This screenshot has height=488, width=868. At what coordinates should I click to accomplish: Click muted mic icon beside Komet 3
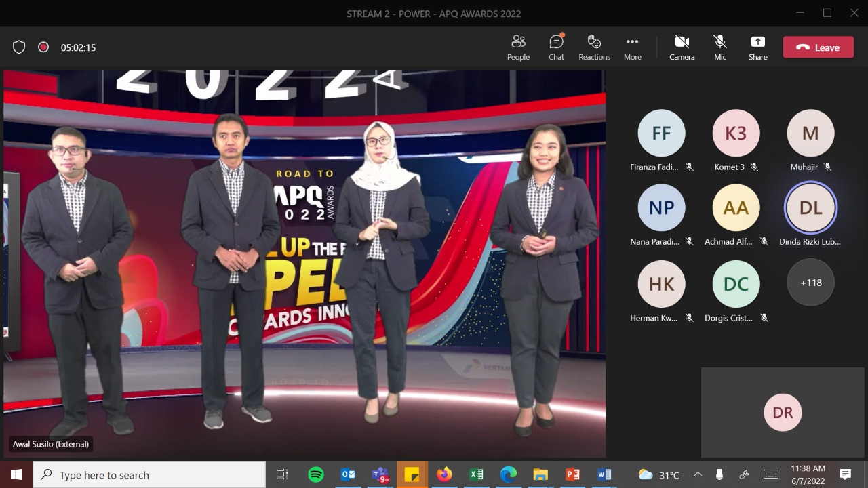754,167
